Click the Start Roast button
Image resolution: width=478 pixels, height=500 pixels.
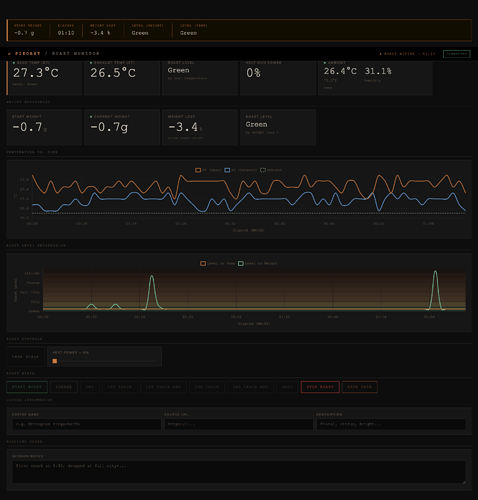(27, 387)
